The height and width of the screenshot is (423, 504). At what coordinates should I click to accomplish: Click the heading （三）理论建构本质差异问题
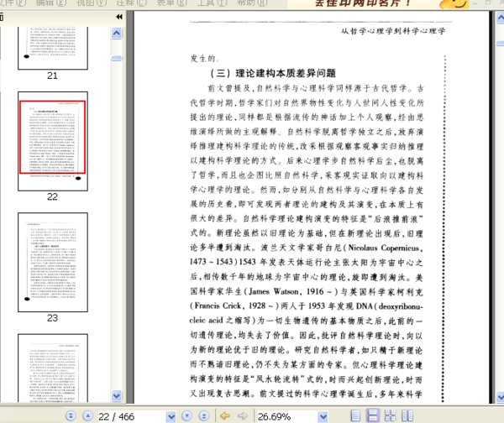pyautogui.click(x=273, y=73)
